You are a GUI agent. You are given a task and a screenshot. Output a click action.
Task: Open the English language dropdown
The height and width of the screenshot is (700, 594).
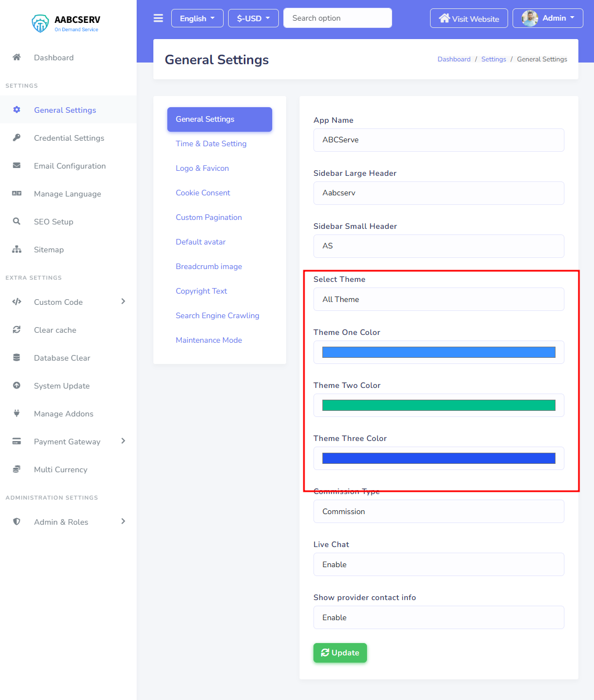pyautogui.click(x=197, y=18)
